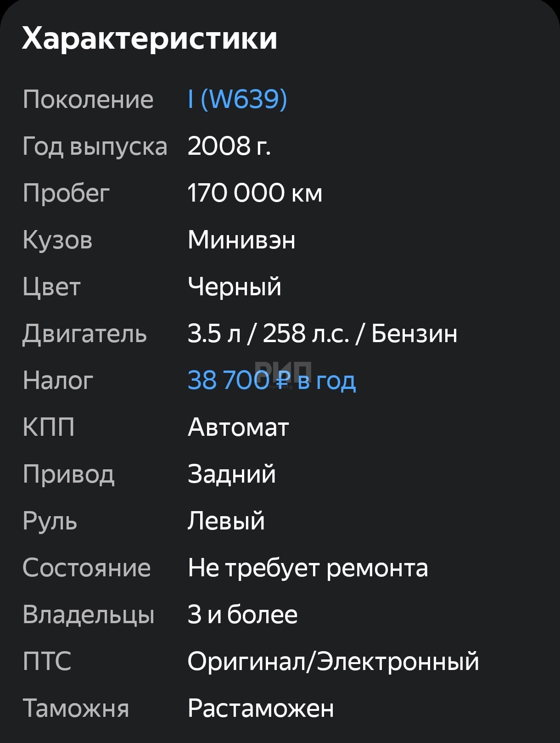Image resolution: width=560 pixels, height=743 pixels.
Task: Click the 3 и более owners value
Action: coord(242,615)
